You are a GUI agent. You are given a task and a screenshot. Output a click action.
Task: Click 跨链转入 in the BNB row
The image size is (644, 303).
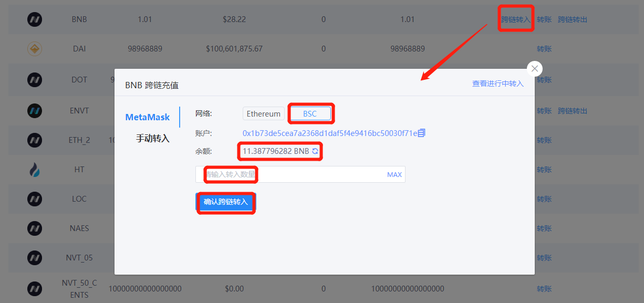(x=515, y=20)
